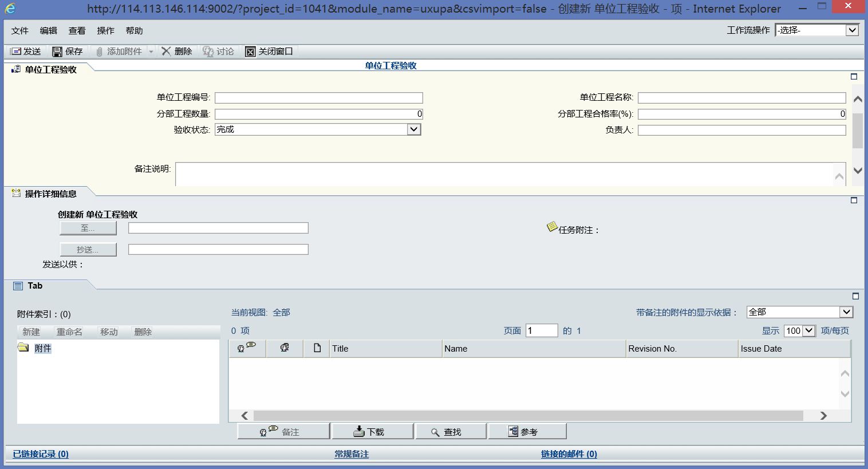868x469 pixels.
Task: Open the 文件 menu
Action: point(19,30)
